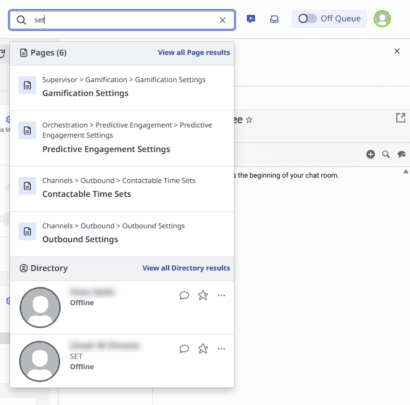410x405 pixels.
Task: Open the green-ringed user avatar menu
Action: (382, 19)
